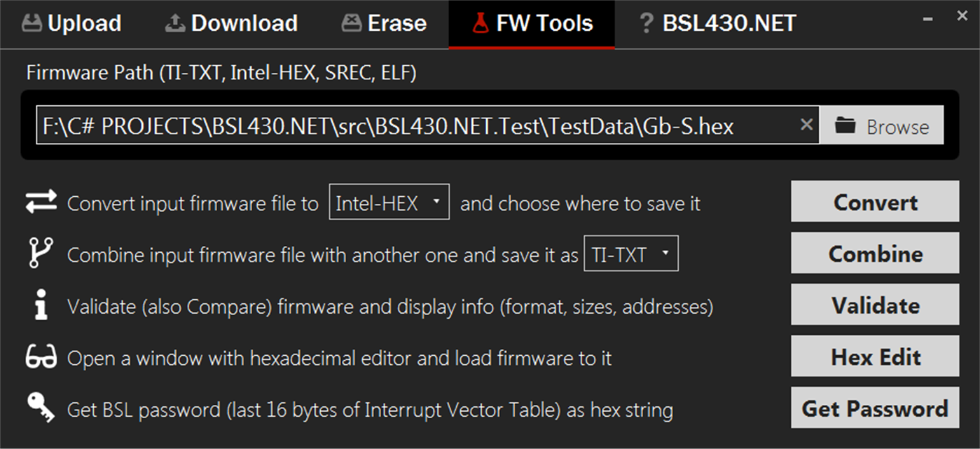This screenshot has width=980, height=449.
Task: Click the BSL password key icon
Action: coord(41,408)
